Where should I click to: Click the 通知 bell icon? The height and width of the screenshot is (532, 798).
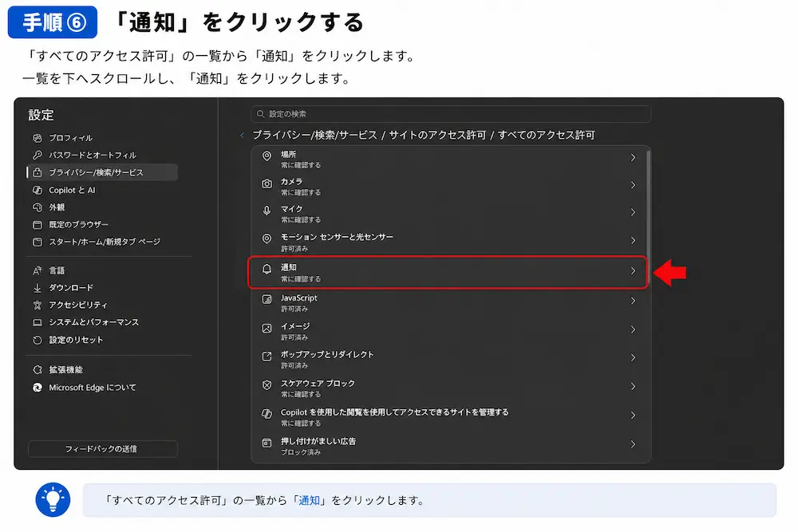[x=267, y=269]
